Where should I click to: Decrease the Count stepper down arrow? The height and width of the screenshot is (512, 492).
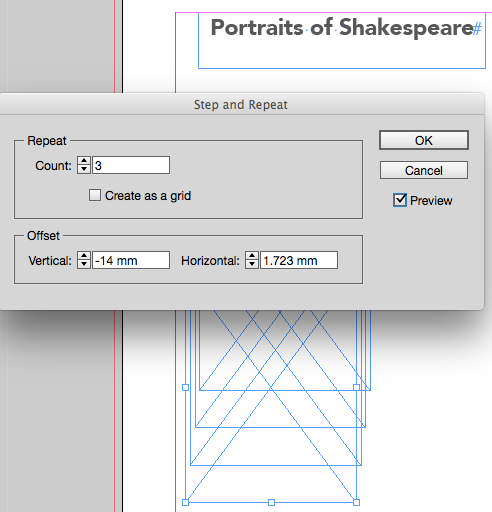point(84,169)
